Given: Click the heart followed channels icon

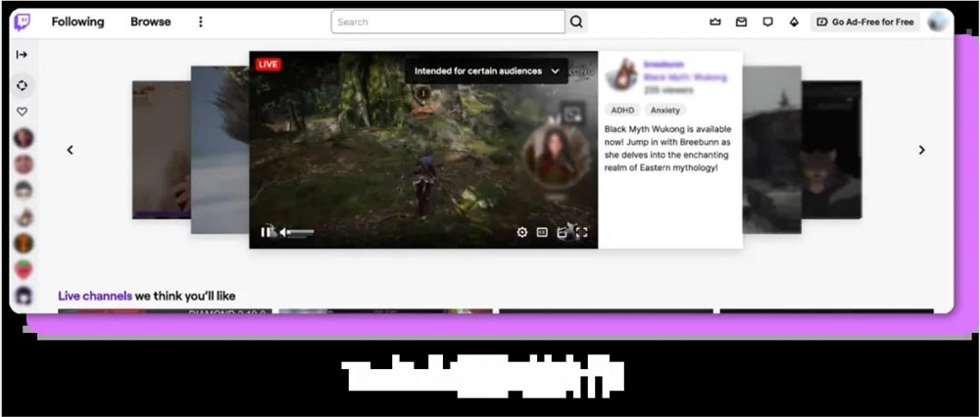Looking at the screenshot, I should click(22, 112).
